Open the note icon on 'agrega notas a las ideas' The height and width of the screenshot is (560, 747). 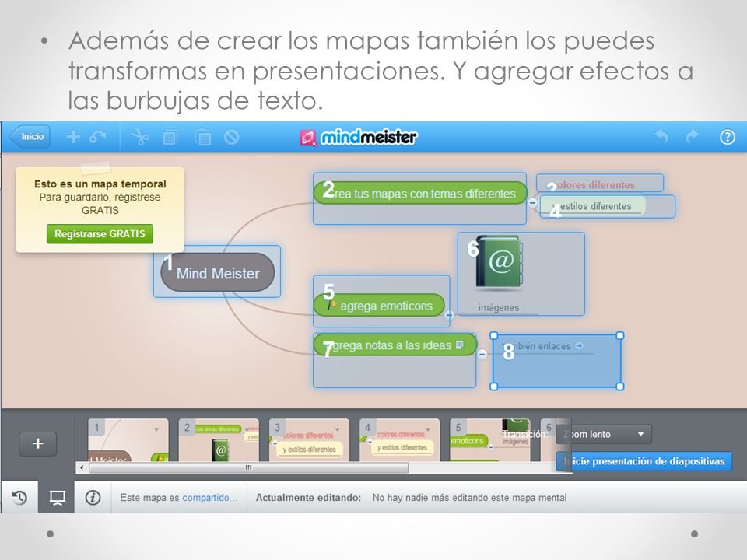(460, 345)
